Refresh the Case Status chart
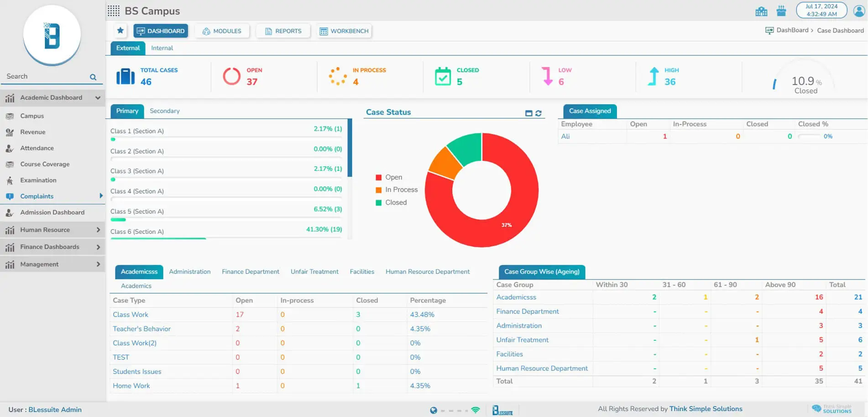The width and height of the screenshot is (868, 417). [539, 113]
